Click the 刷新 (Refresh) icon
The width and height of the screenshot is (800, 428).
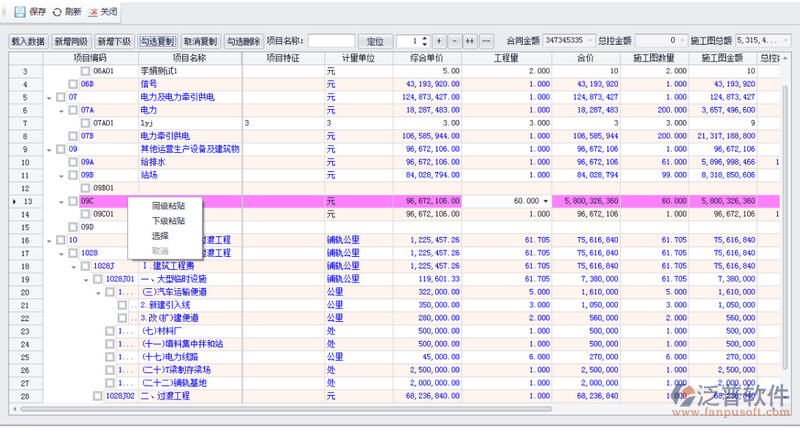tap(56, 11)
